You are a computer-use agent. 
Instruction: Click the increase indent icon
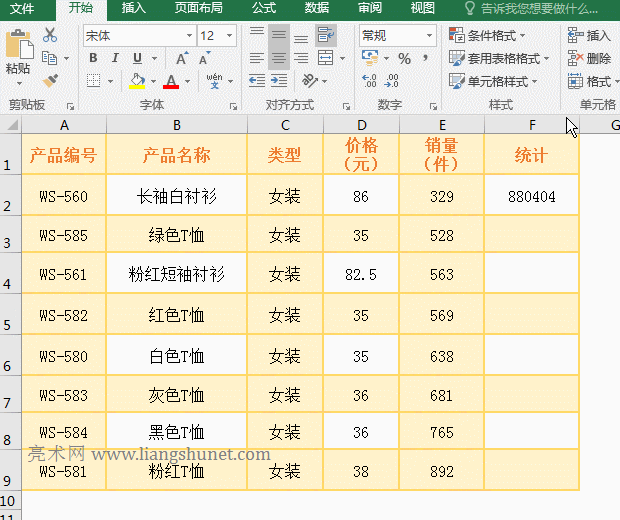click(x=278, y=81)
